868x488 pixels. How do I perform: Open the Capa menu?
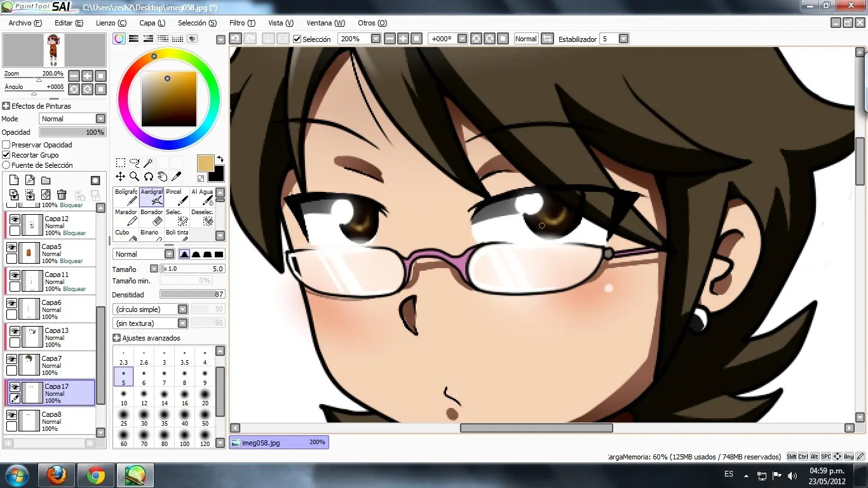click(x=152, y=23)
